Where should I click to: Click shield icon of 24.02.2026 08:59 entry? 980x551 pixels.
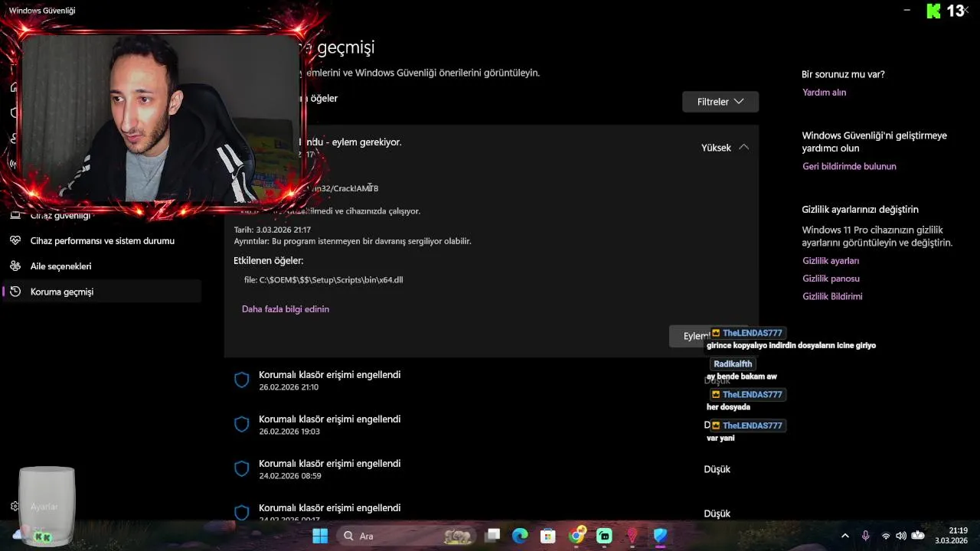click(x=242, y=468)
